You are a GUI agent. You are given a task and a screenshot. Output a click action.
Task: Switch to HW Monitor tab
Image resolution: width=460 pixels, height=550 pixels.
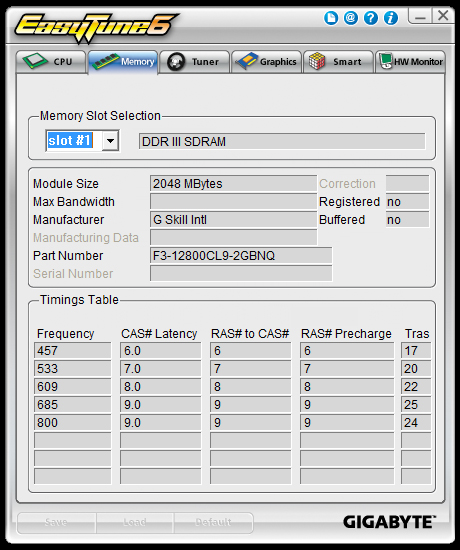(410, 62)
